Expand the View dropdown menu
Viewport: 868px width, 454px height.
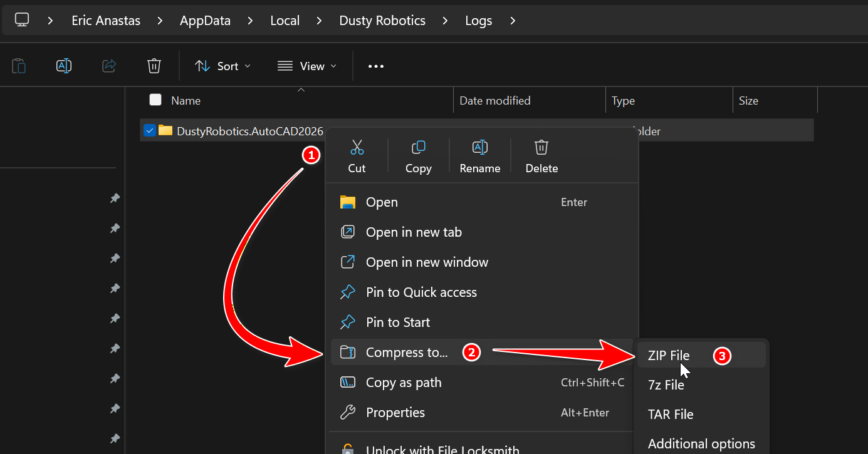(307, 66)
